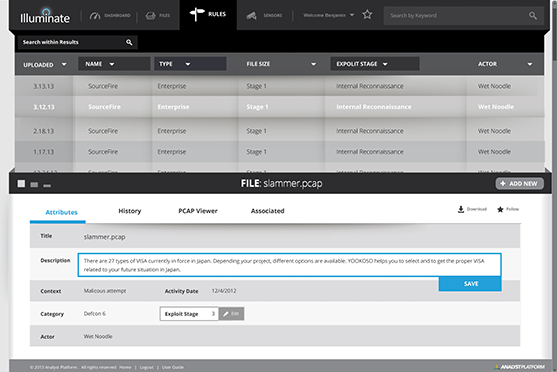The image size is (557, 372).
Task: Click the slammer.pcap Title value
Action: 104,237
